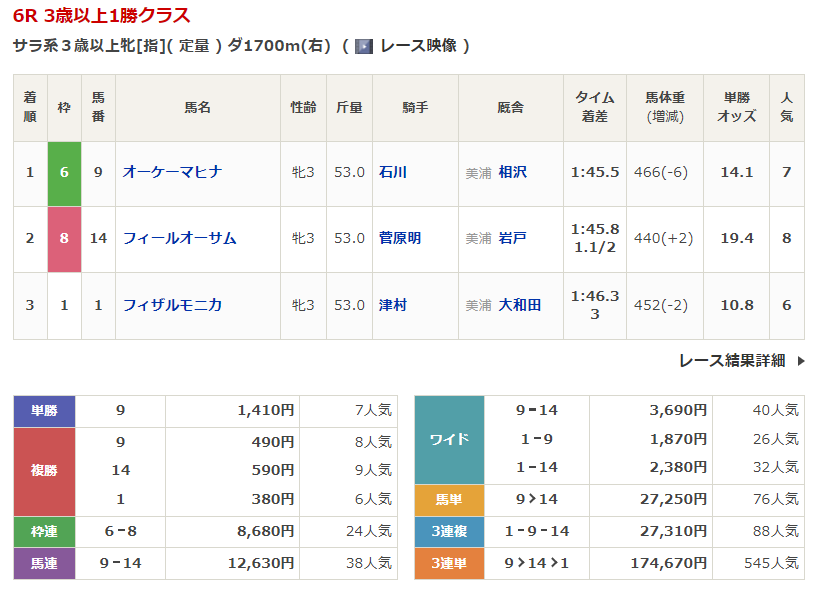Screen dimensions: 823x590
Task: Open horse フィザルモニカ details
Action: tap(172, 305)
